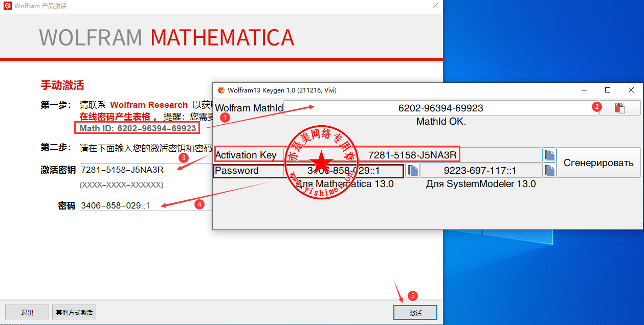Click the 密码 password input field
This screenshot has height=325, width=644.
pyautogui.click(x=146, y=206)
